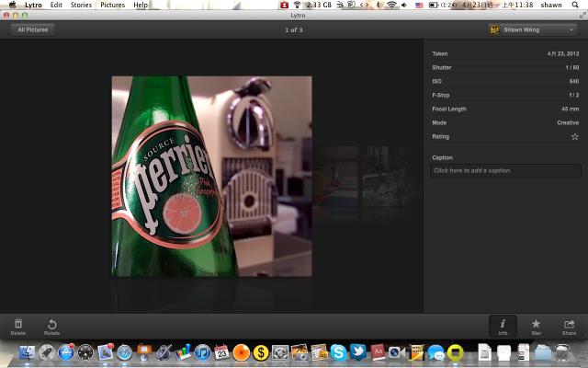Open iPhoto in the dock
Viewport: 588px width, 368px height.
(x=300, y=352)
